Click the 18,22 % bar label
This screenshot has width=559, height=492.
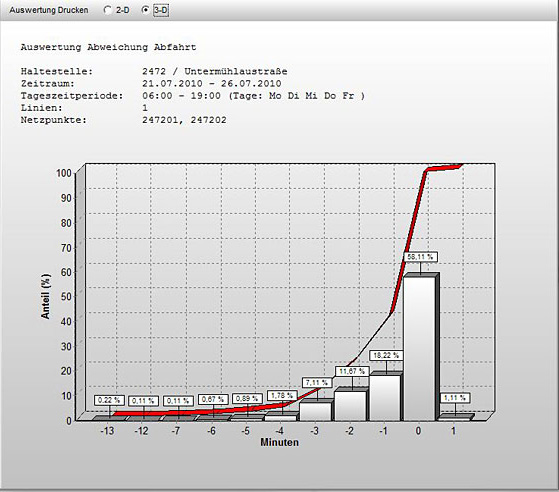click(x=386, y=355)
